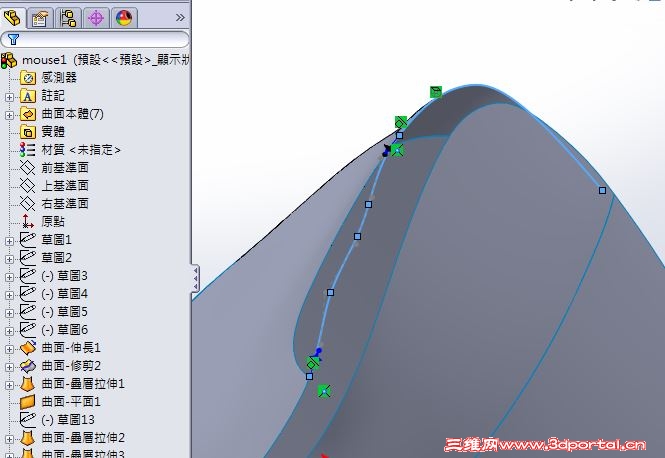Expand the (-) 草圖3 node
Screen dimensions: 665x458
(9, 277)
